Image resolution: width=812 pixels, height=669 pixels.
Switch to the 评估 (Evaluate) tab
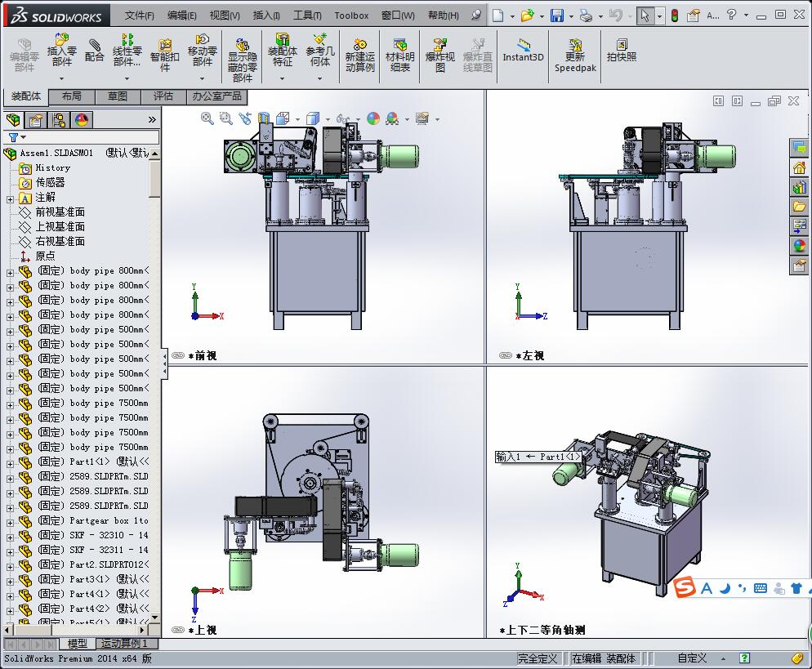click(163, 96)
